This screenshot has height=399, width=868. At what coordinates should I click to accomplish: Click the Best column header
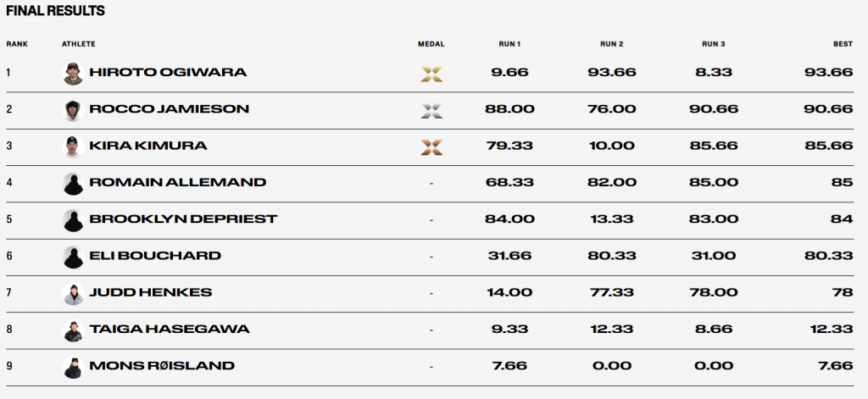tap(843, 44)
